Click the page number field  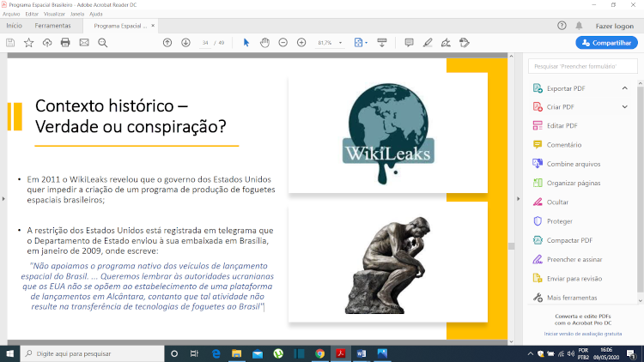click(205, 43)
